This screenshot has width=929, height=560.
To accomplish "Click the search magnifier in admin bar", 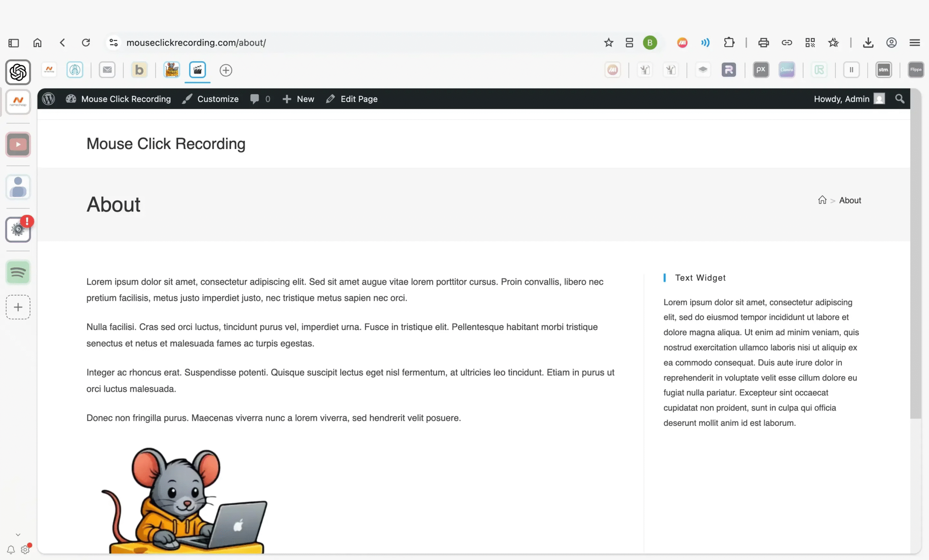I will [x=900, y=99].
